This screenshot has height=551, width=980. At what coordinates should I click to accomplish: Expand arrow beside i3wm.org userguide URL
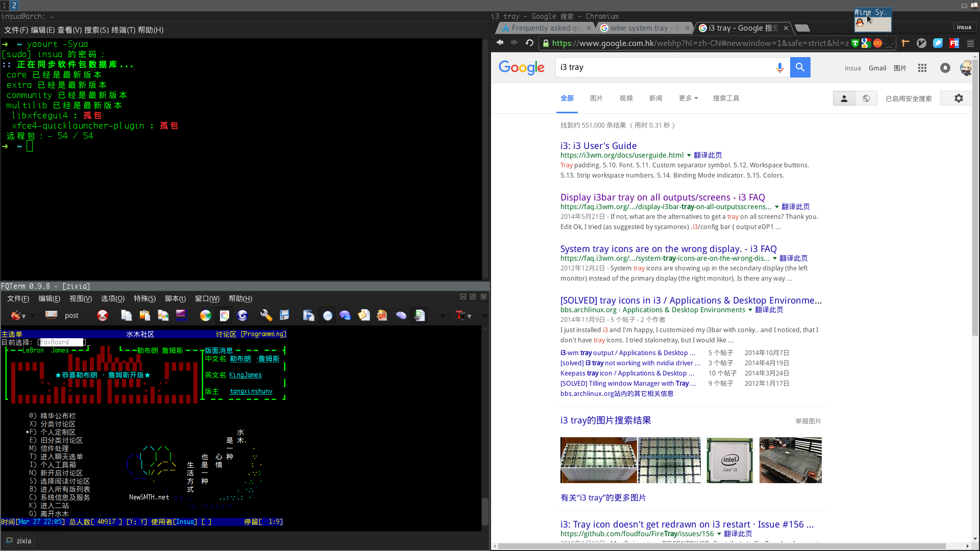[x=689, y=156]
